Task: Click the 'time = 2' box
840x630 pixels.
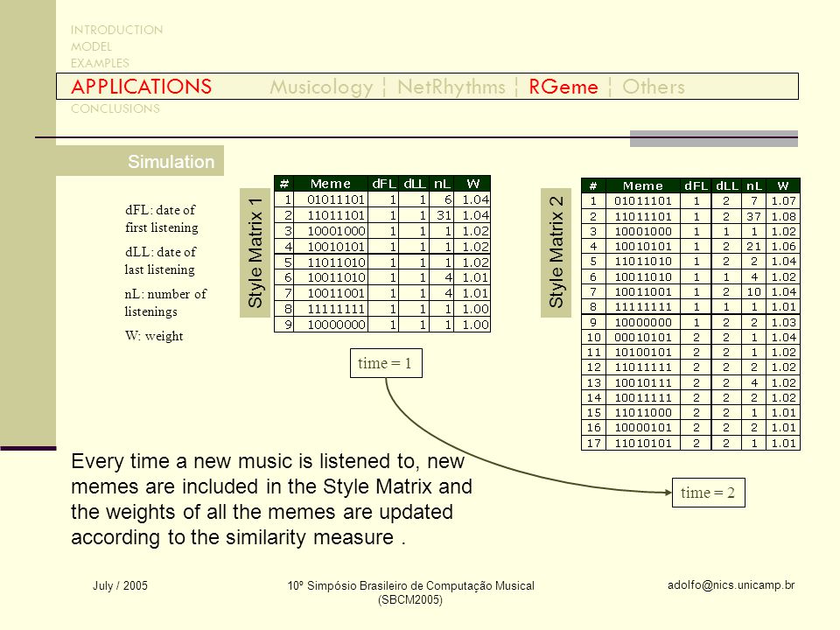Action: click(708, 493)
